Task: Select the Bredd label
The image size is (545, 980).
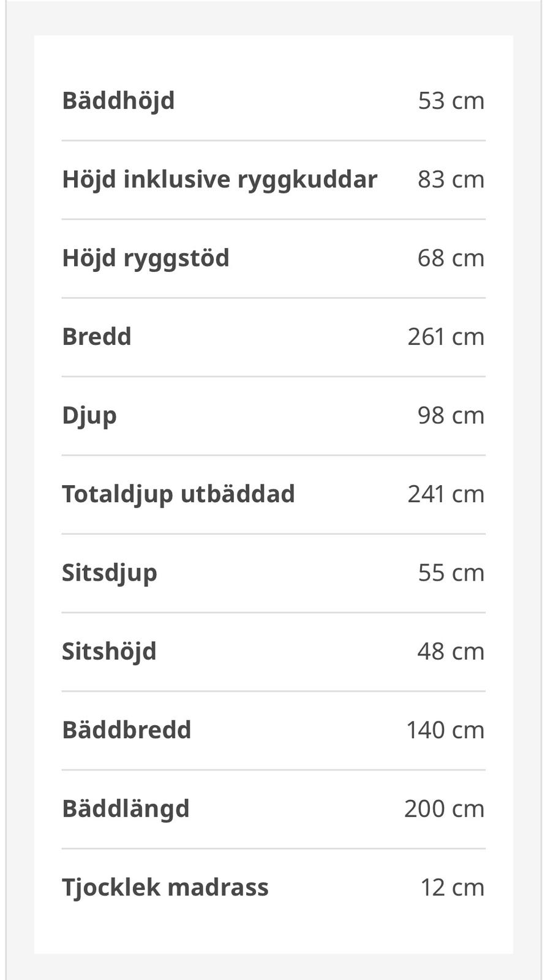Action: 97,336
